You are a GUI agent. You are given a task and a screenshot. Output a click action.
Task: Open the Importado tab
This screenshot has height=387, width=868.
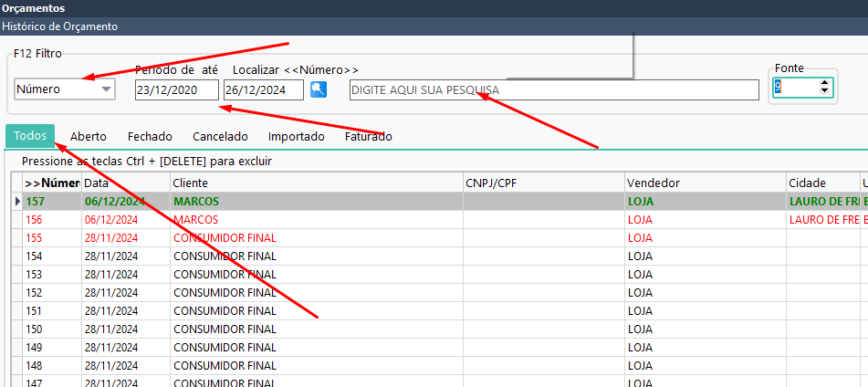pos(296,137)
